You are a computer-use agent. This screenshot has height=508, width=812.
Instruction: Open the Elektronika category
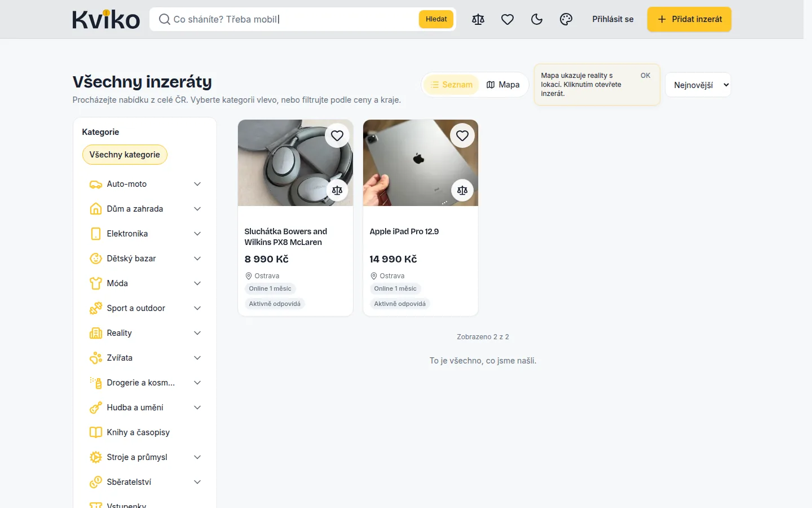point(127,234)
